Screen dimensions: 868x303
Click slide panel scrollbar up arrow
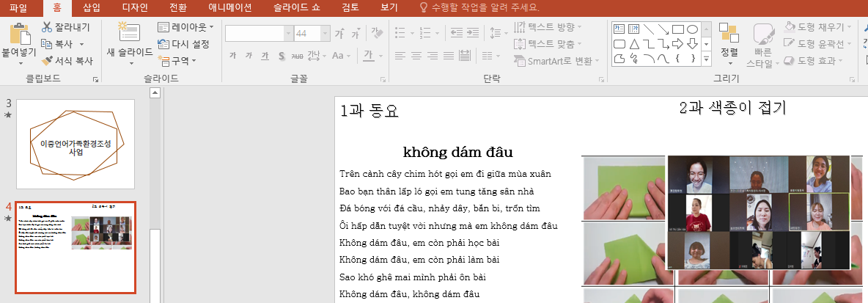click(155, 92)
